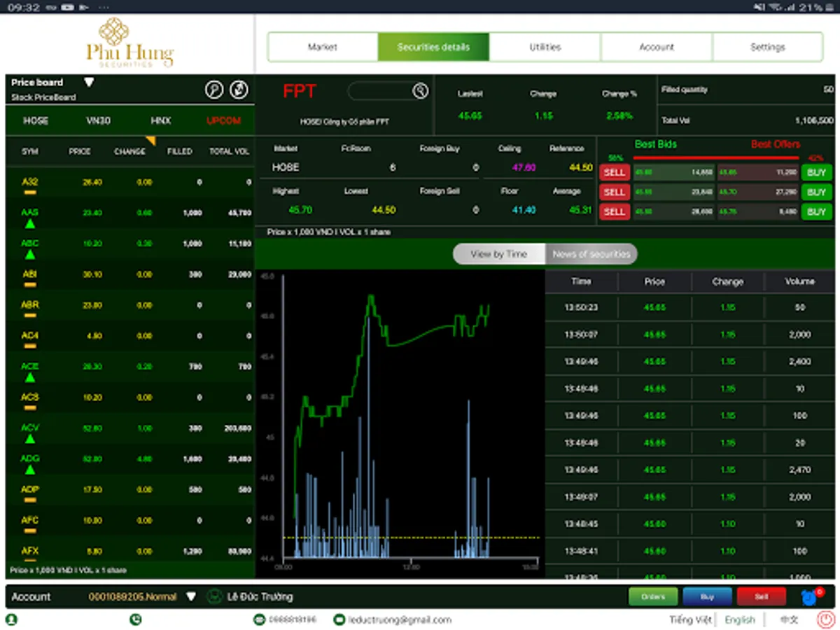Click the notification bell icon near bottom right
840x630 pixels.
click(x=809, y=596)
